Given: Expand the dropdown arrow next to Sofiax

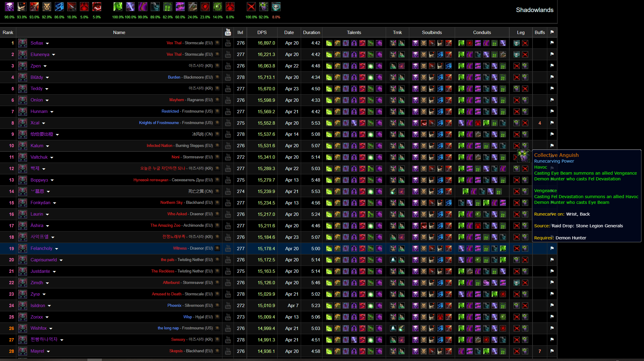Looking at the screenshot, I should point(47,43).
